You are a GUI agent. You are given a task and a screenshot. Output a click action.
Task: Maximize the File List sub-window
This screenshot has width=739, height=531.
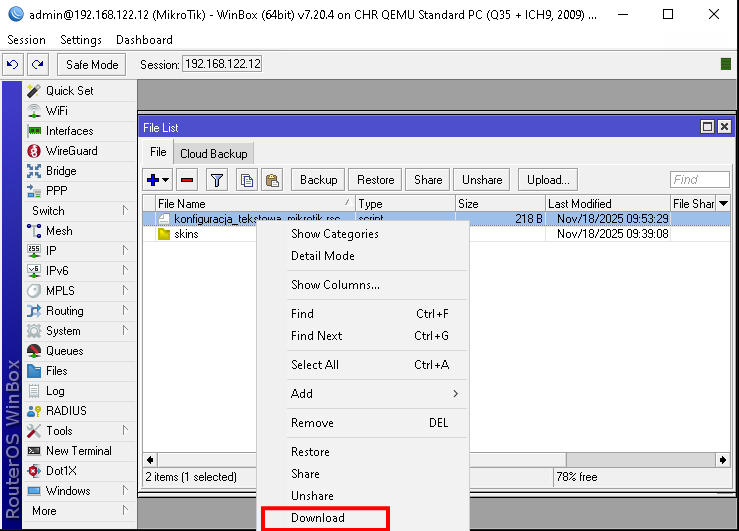coord(707,127)
